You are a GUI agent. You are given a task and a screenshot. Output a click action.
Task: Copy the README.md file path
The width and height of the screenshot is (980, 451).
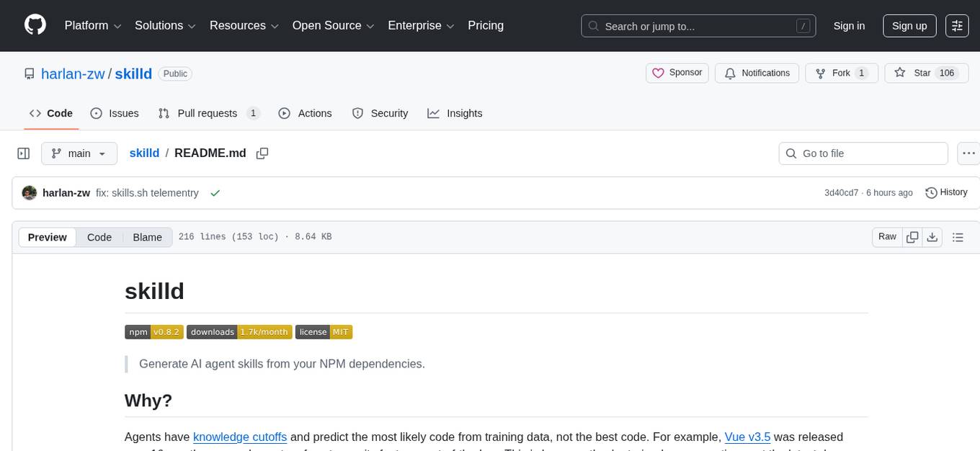262,153
